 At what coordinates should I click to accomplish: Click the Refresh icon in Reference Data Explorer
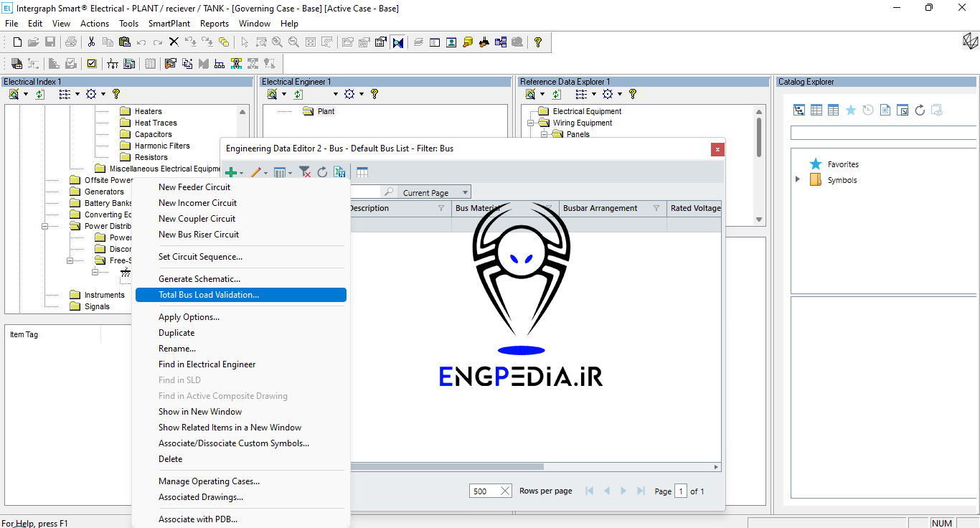coord(557,94)
